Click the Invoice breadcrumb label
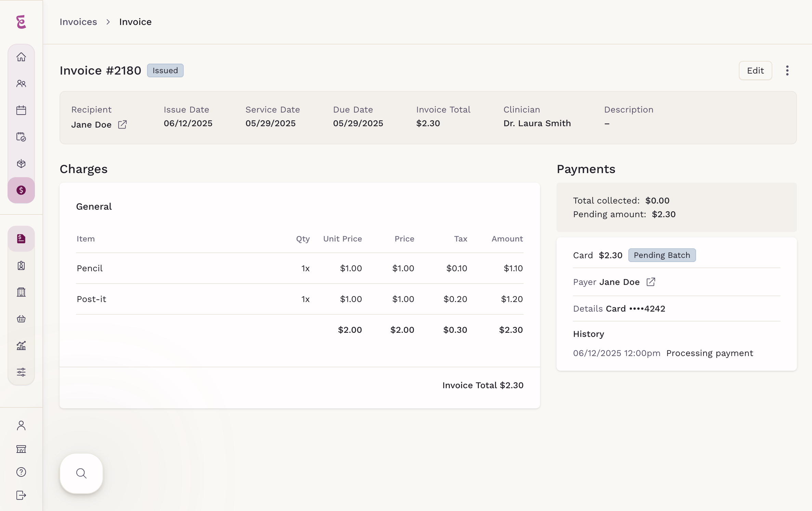The image size is (812, 511). tap(135, 22)
